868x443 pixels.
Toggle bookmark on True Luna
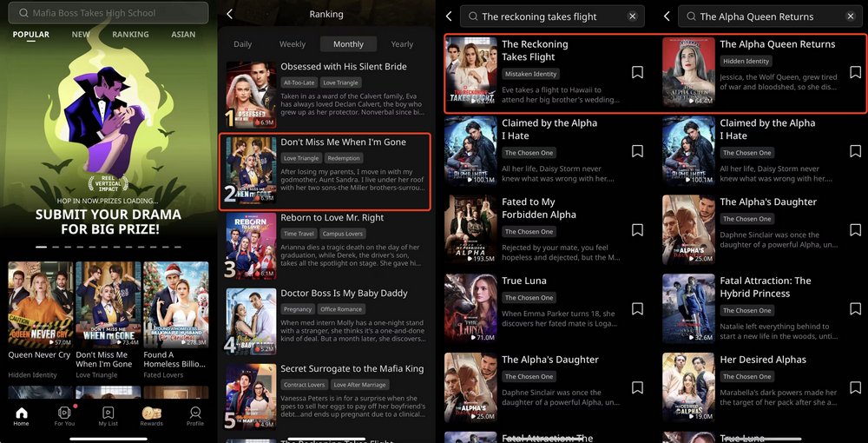[637, 309]
